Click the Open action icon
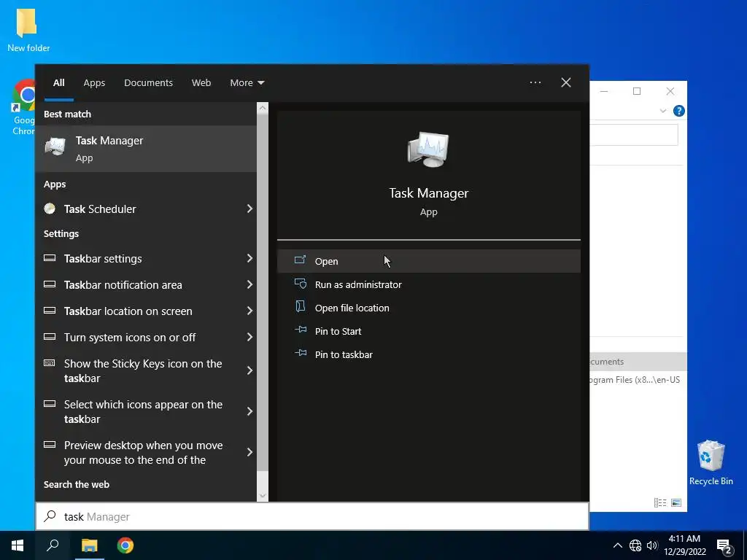This screenshot has height=560, width=747. [x=300, y=260]
